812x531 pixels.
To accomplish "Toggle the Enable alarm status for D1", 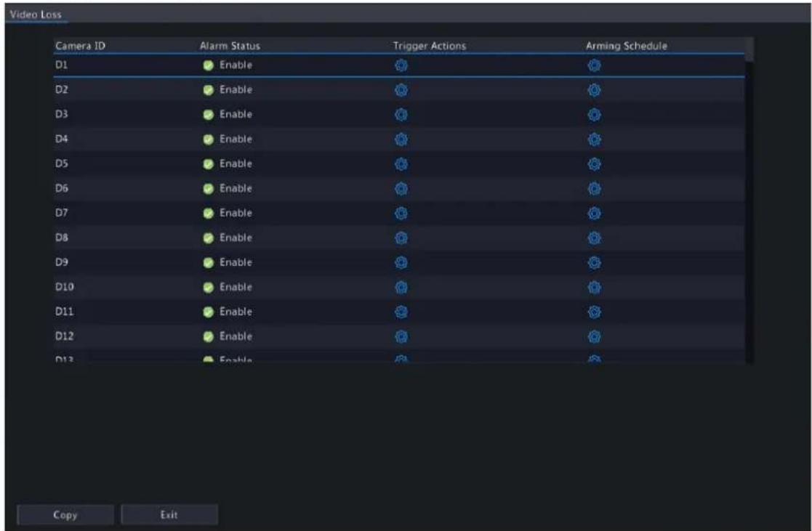I will 209,65.
